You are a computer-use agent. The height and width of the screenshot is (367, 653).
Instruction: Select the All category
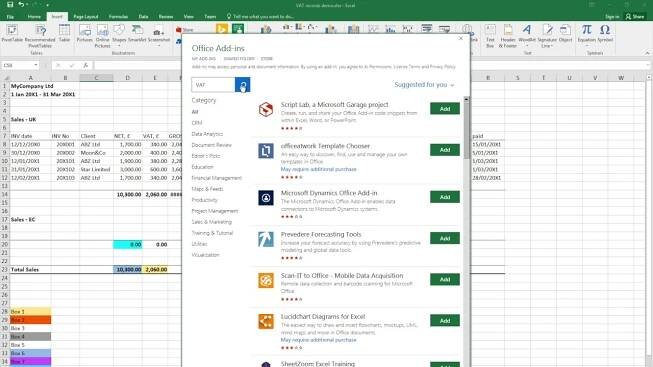tap(195, 112)
